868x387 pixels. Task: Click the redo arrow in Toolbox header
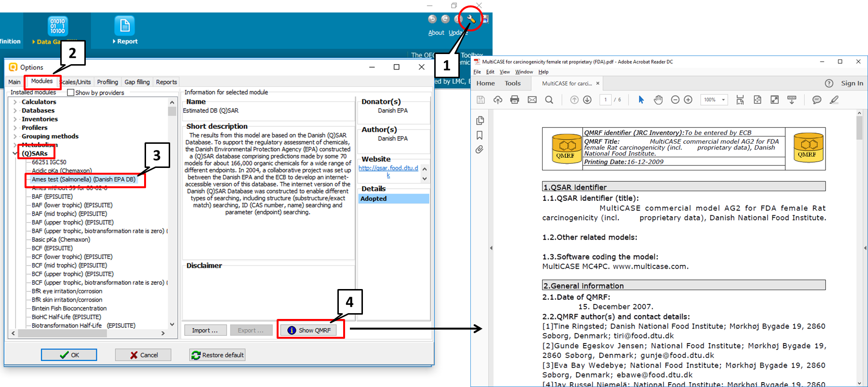click(x=445, y=19)
